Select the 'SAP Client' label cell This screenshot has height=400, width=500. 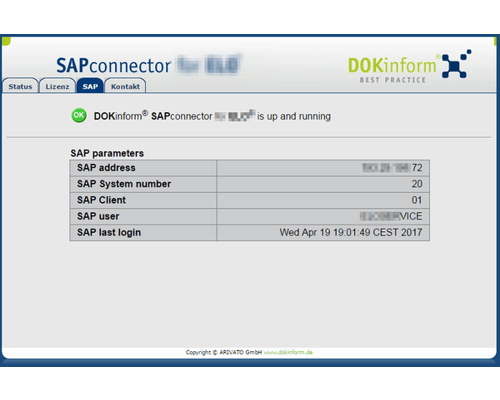[x=143, y=200]
